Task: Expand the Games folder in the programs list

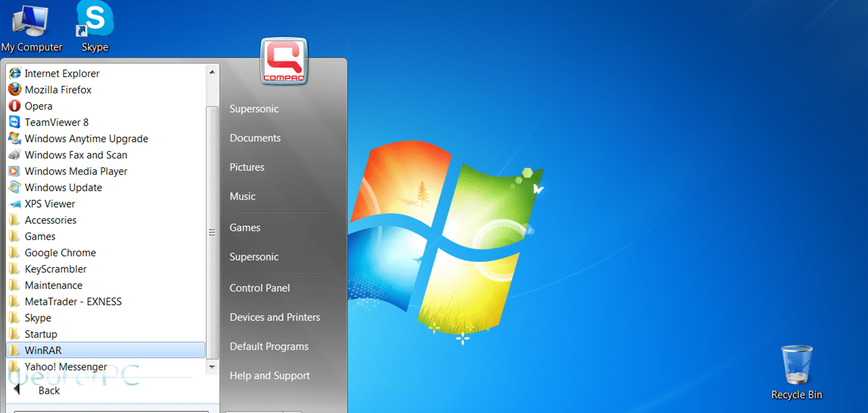Action: (x=32, y=236)
